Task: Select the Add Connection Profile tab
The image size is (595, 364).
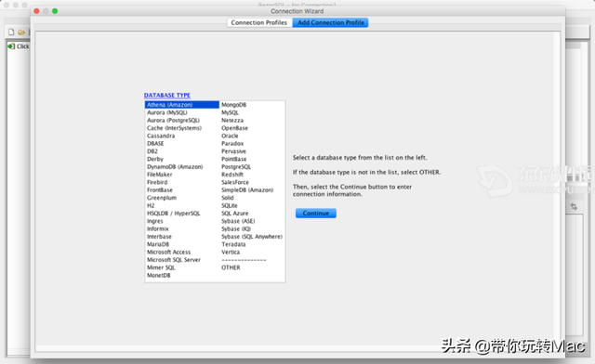Action: click(x=331, y=22)
